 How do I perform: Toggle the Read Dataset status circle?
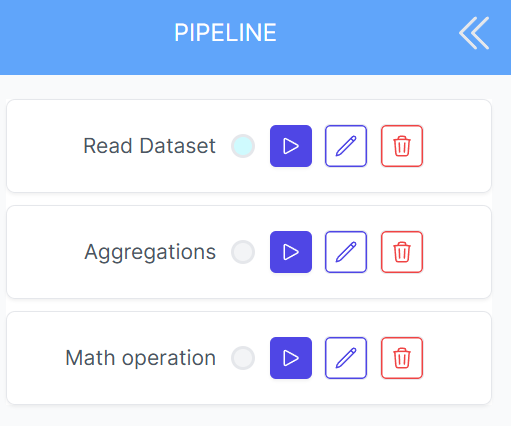243,146
